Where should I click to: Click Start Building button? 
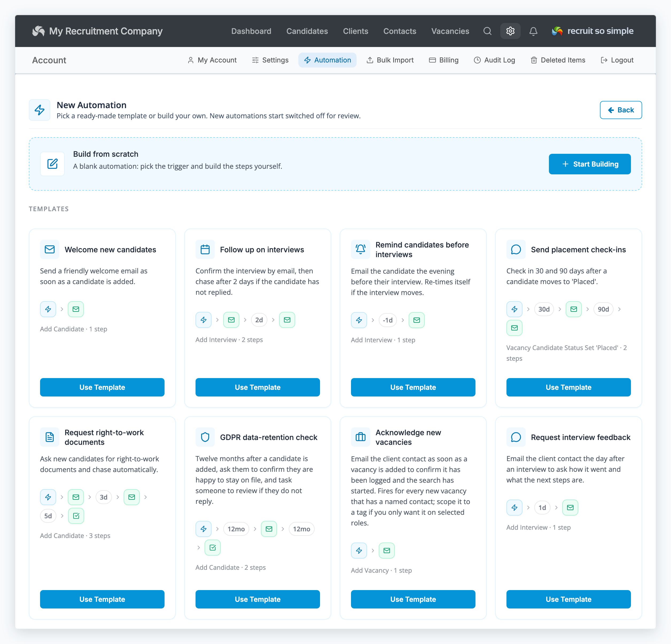(590, 164)
